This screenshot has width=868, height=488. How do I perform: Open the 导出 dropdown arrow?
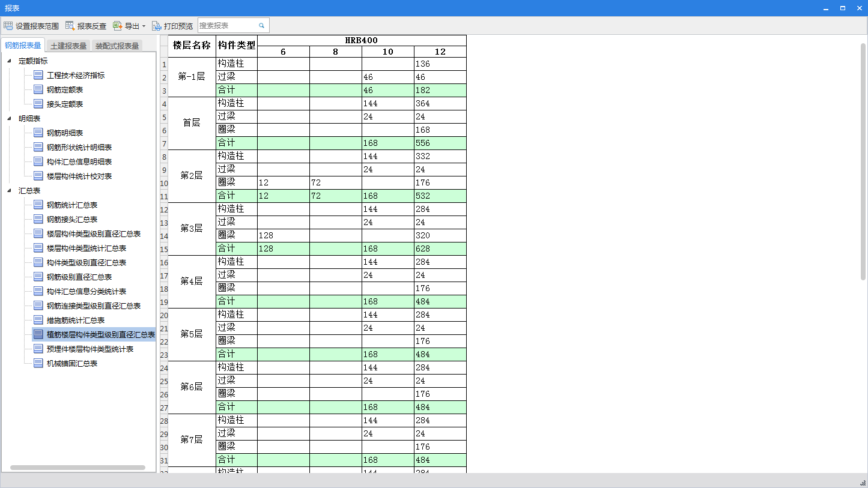pos(144,26)
